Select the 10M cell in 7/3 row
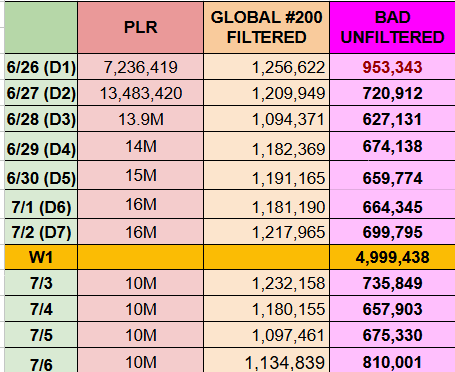Screen dimensions: 455x372 140,283
